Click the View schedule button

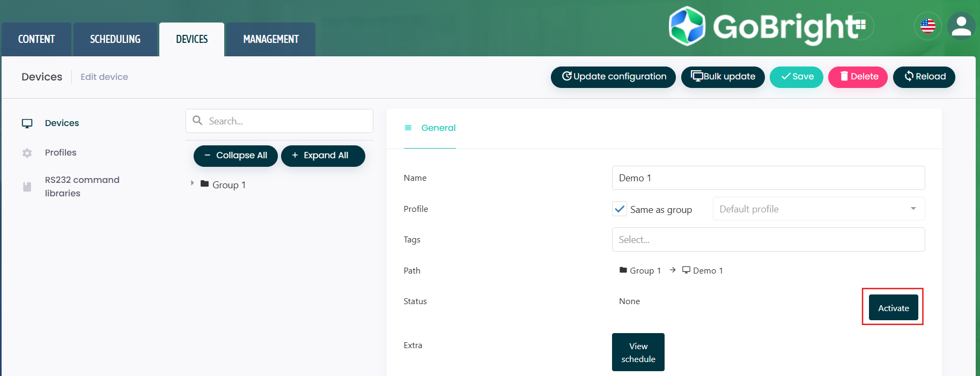(638, 352)
